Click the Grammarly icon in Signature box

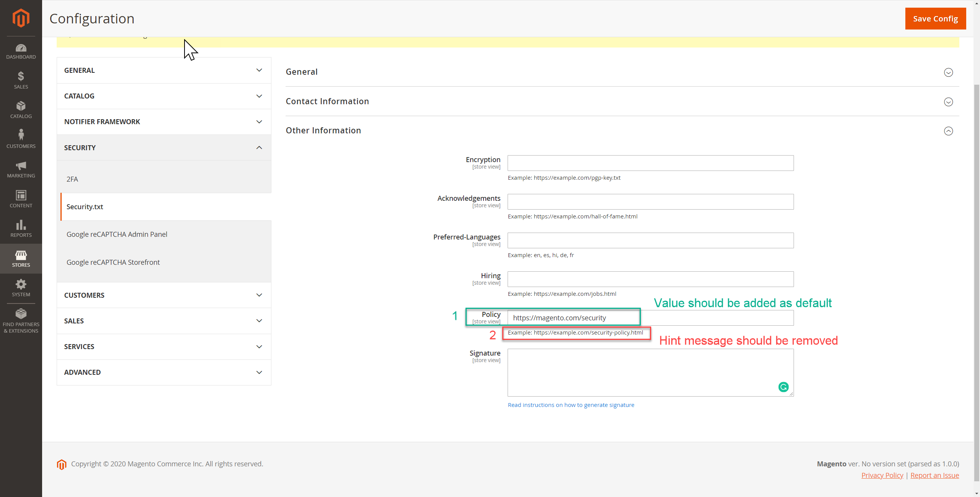pos(783,387)
